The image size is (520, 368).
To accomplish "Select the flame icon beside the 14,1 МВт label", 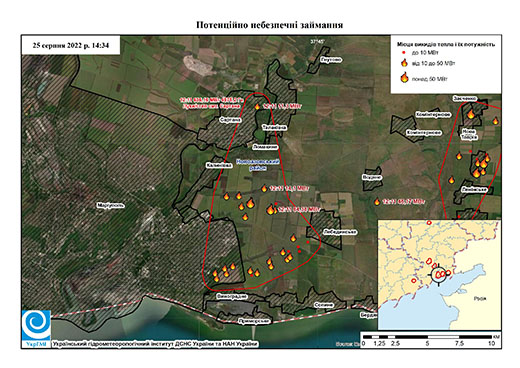I will click(264, 189).
